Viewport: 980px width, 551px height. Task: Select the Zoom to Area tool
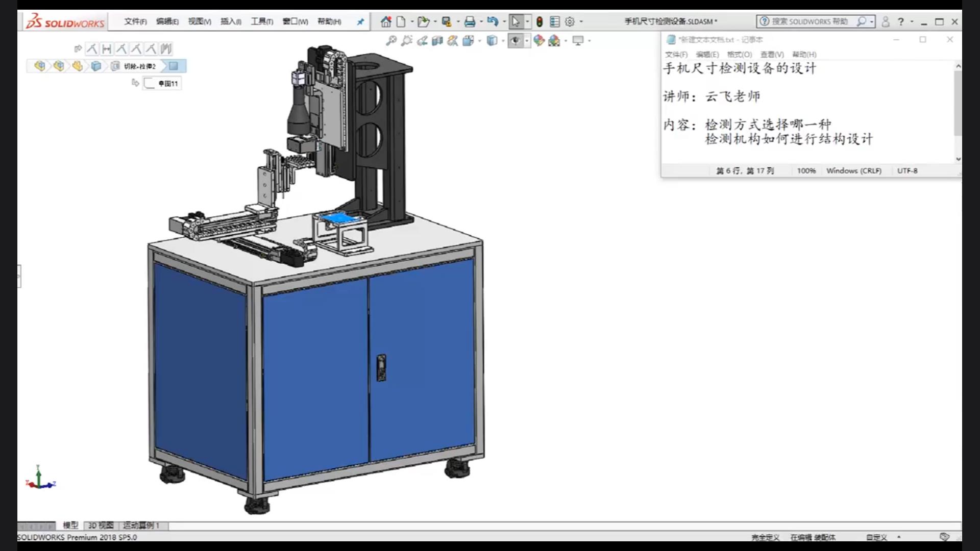[x=407, y=40]
